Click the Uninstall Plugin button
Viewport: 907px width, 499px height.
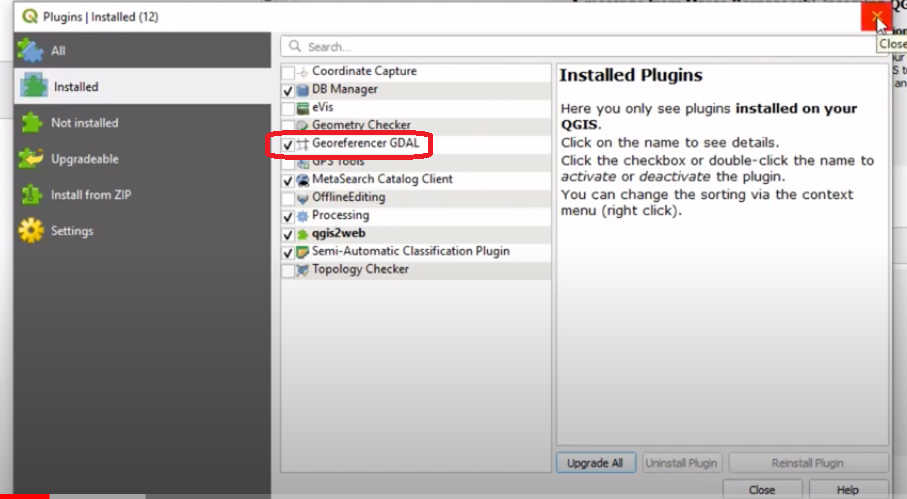coord(681,463)
